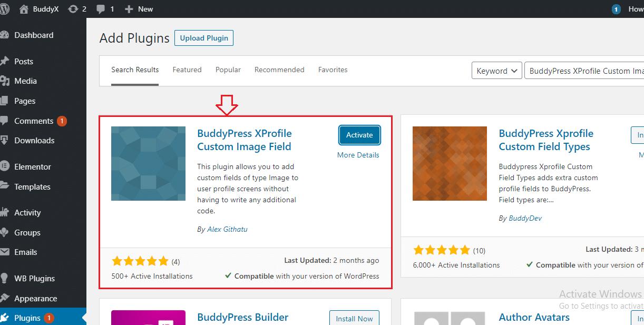Switch to the Popular plugins tab
The height and width of the screenshot is (325, 644).
(228, 70)
